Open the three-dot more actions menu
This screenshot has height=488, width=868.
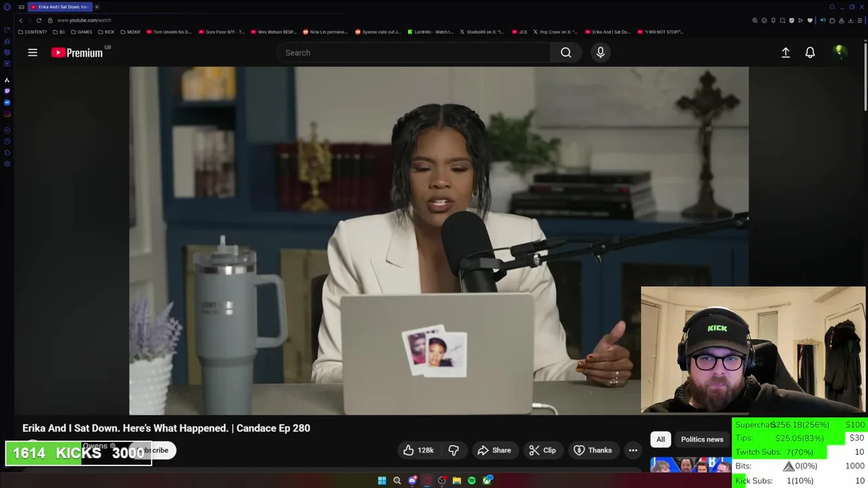[x=633, y=450]
